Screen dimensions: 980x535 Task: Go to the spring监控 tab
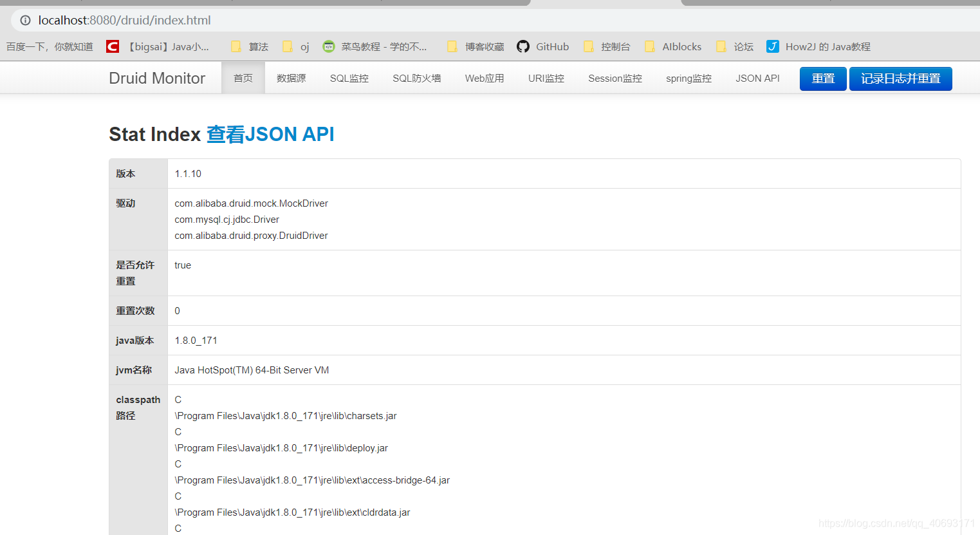689,78
